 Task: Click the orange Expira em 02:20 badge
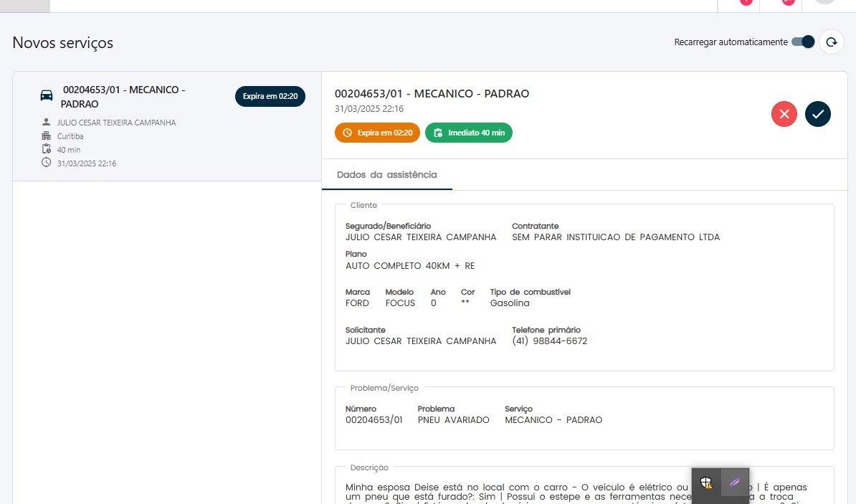(x=377, y=133)
